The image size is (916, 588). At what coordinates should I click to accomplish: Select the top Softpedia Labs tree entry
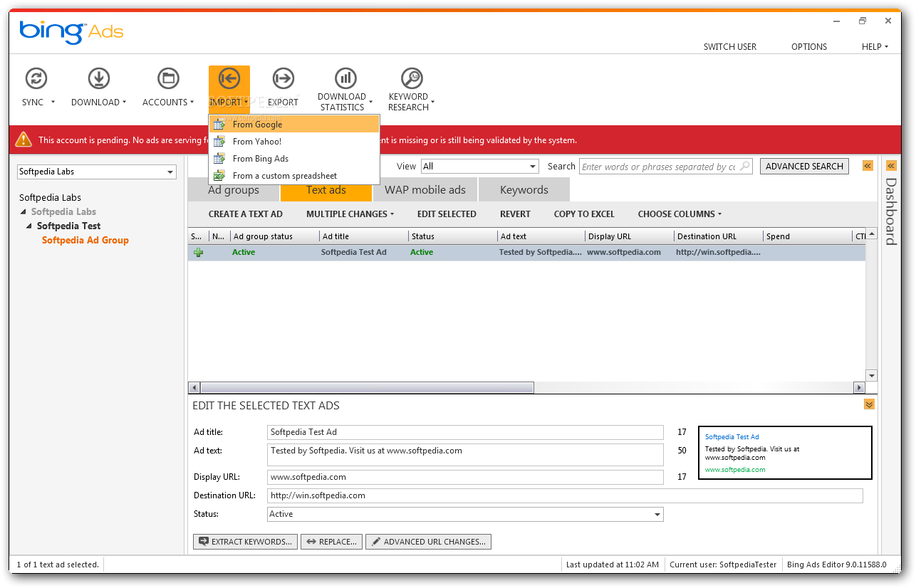pos(50,197)
